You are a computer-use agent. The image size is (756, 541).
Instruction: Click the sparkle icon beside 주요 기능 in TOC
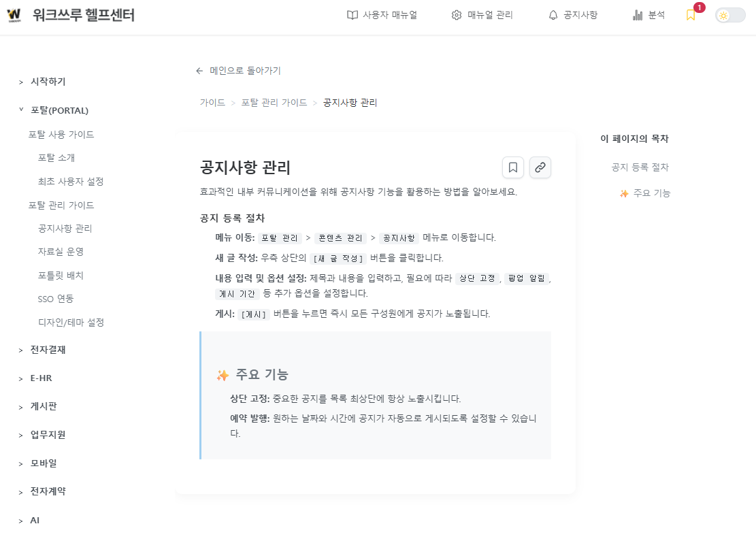(623, 193)
